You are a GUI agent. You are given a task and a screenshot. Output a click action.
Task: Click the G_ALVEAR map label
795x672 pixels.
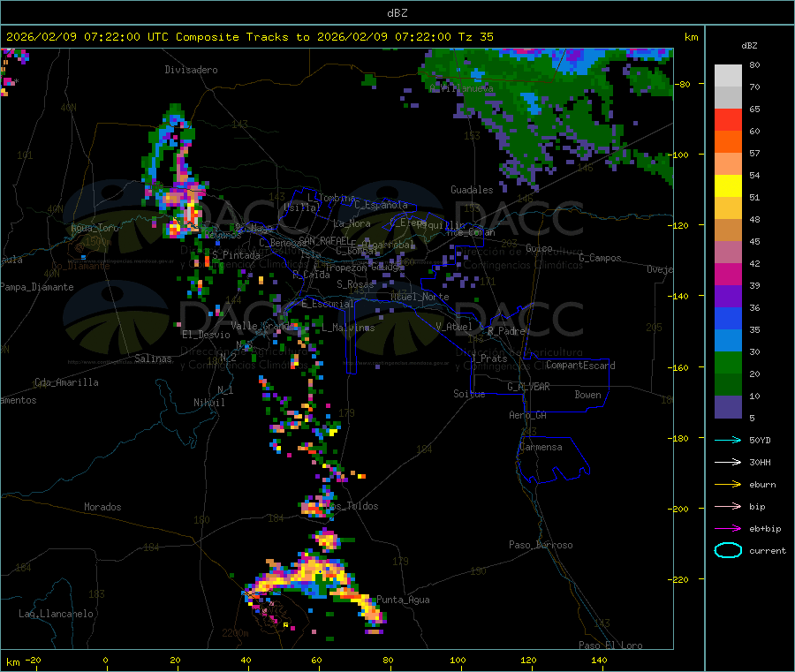528,387
